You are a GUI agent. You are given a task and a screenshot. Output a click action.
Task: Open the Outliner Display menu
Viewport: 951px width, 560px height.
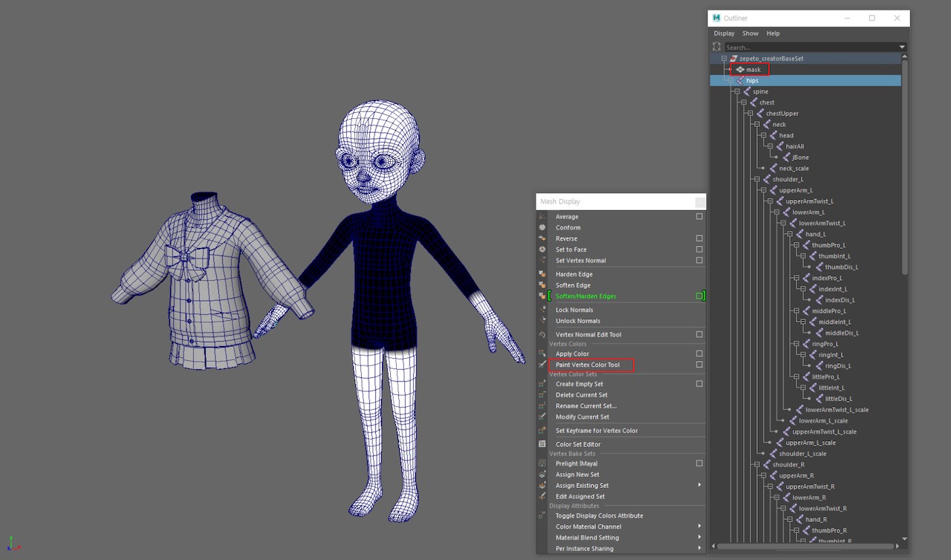(724, 33)
